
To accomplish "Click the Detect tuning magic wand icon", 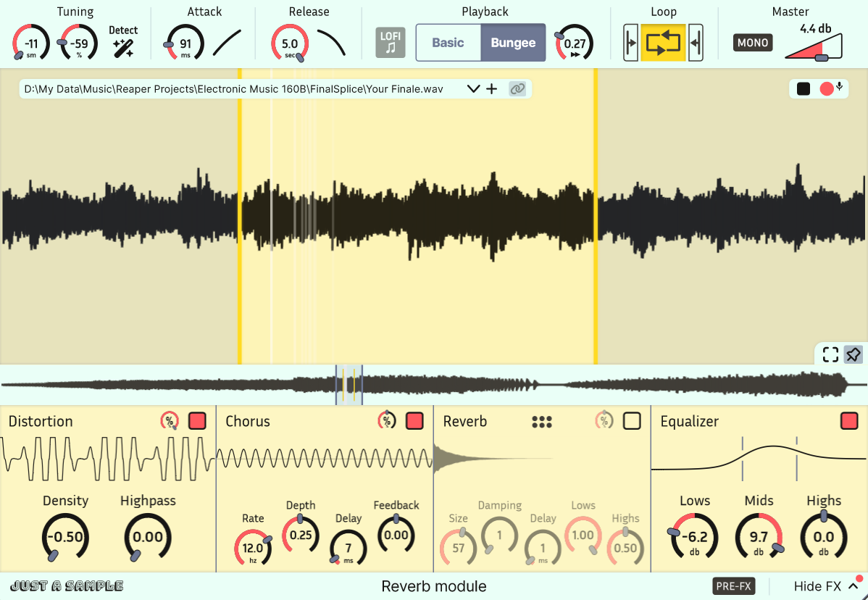I will pyautogui.click(x=123, y=49).
